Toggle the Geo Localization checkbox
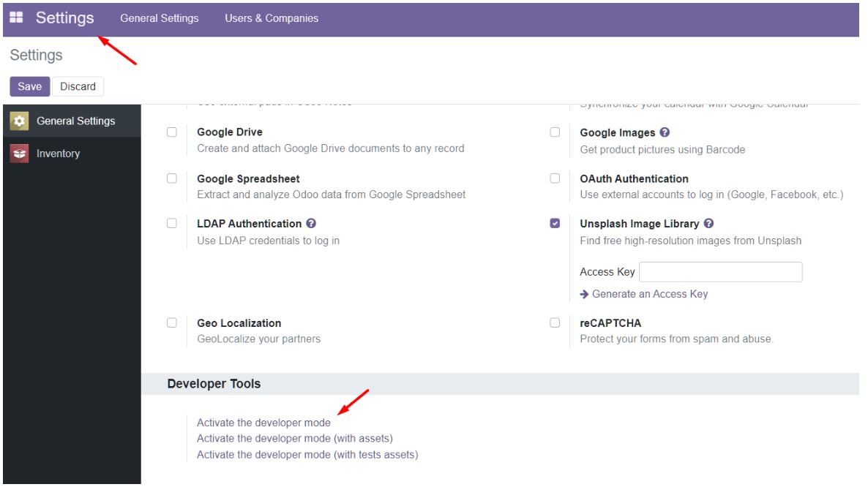The width and height of the screenshot is (868, 487). 172,322
